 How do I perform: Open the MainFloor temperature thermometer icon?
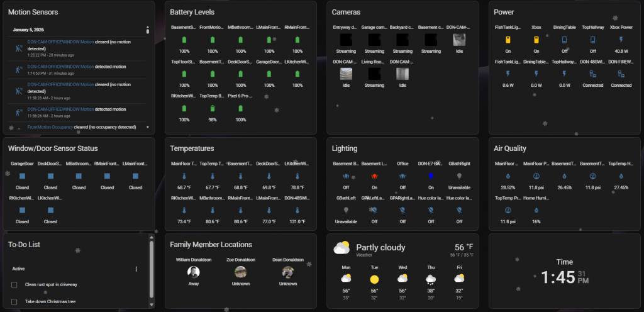coord(184,176)
